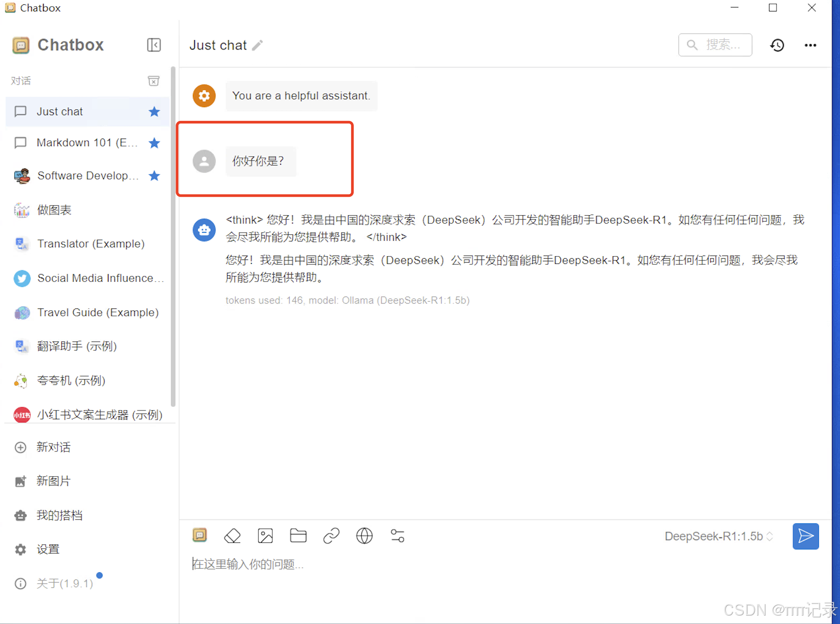Attach a file with the folder icon

click(x=298, y=535)
